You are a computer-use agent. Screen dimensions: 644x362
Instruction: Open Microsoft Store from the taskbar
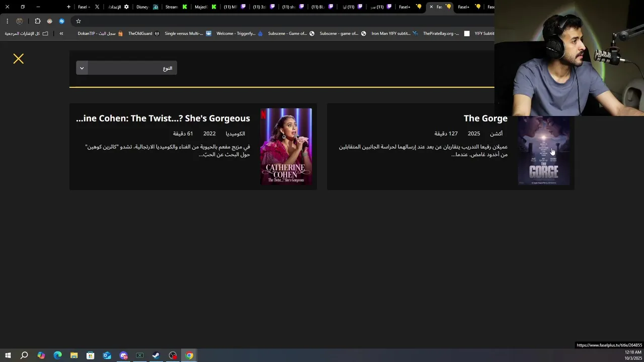click(91, 355)
